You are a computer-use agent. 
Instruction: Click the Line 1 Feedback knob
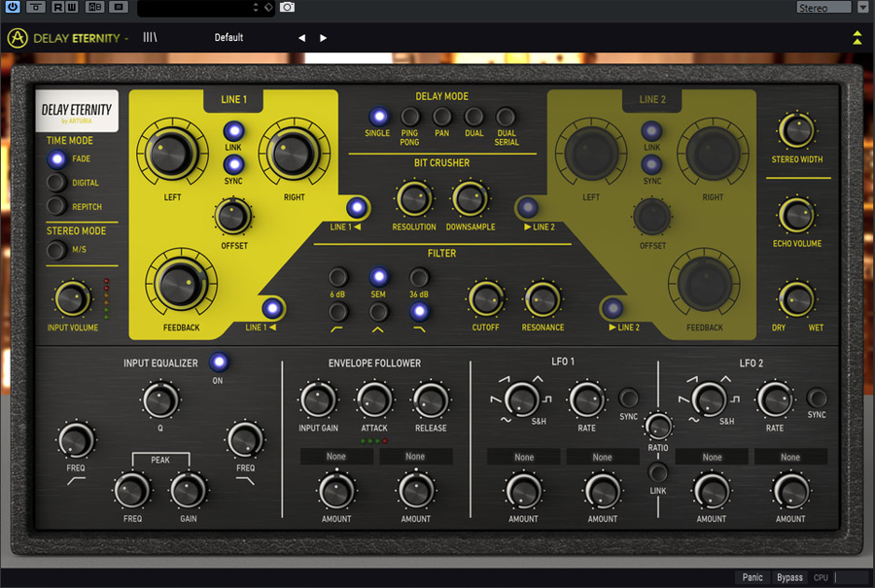181,285
